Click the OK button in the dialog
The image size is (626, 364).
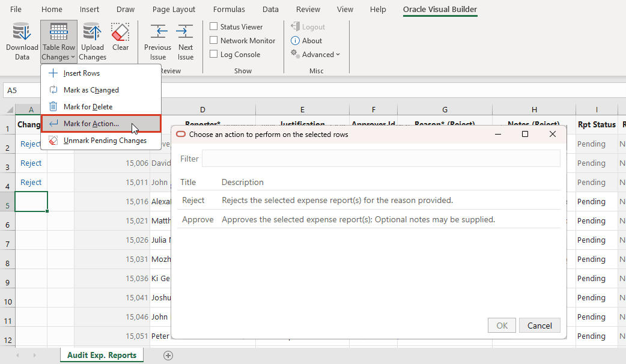[502, 325]
